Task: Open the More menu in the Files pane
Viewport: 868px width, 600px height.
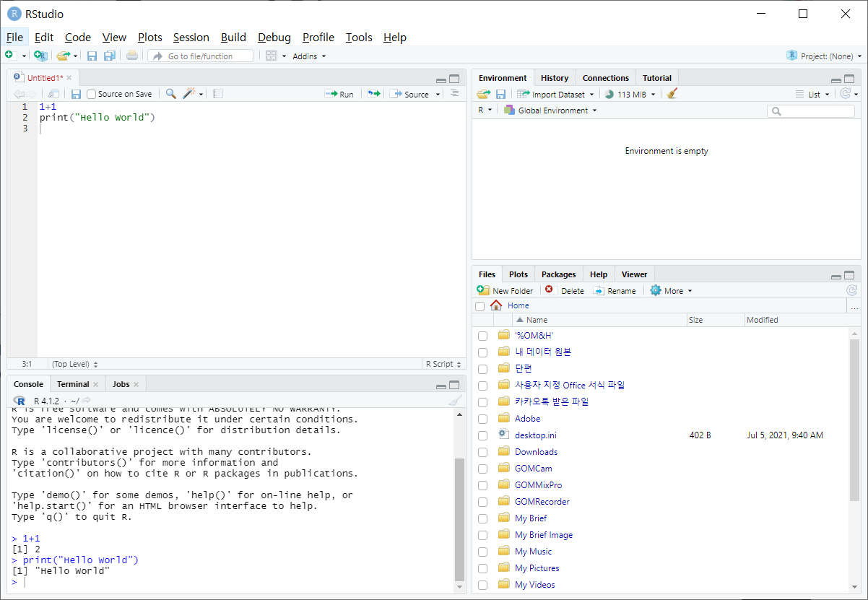Action: pos(671,291)
